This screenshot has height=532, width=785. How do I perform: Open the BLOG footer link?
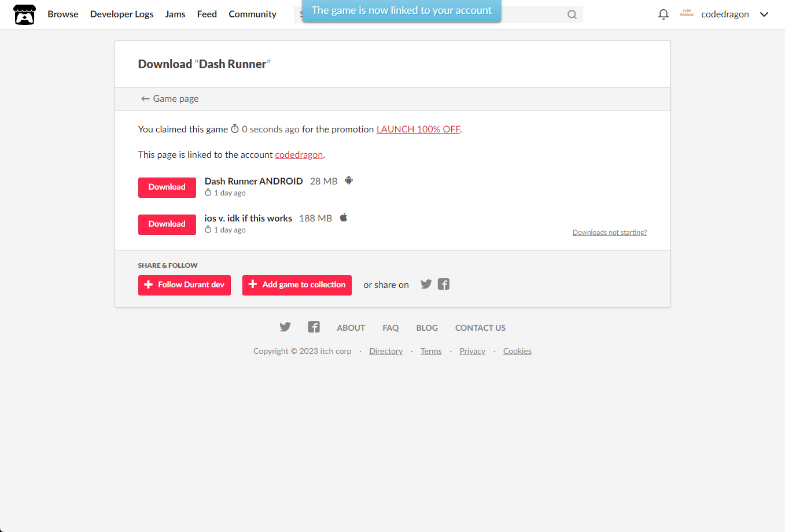coord(427,328)
